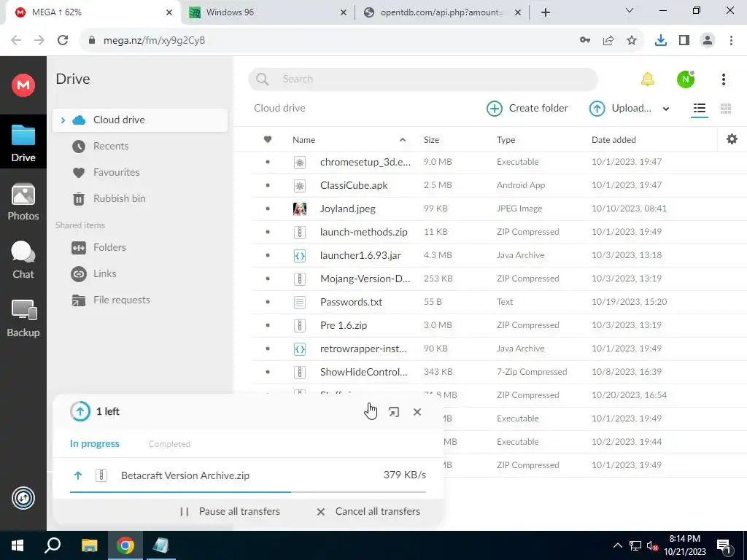Select Betacraft Version Archive.zip transfer row

pyautogui.click(x=248, y=475)
